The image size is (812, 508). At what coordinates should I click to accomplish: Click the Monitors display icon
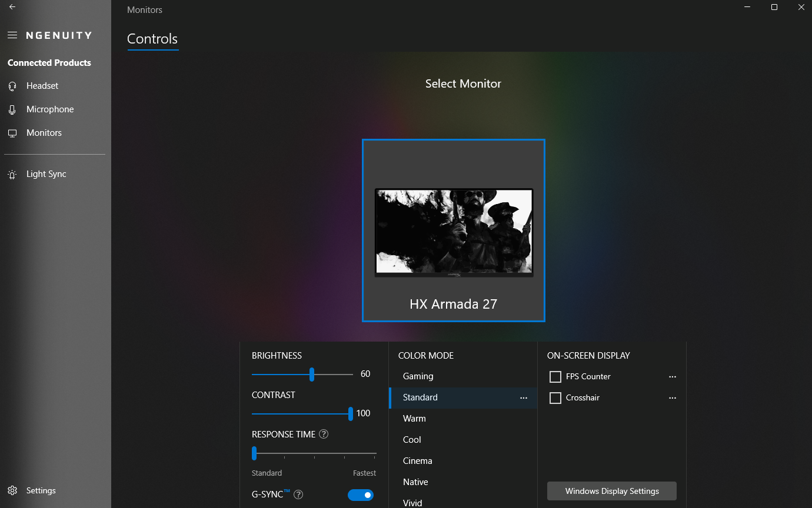point(12,133)
